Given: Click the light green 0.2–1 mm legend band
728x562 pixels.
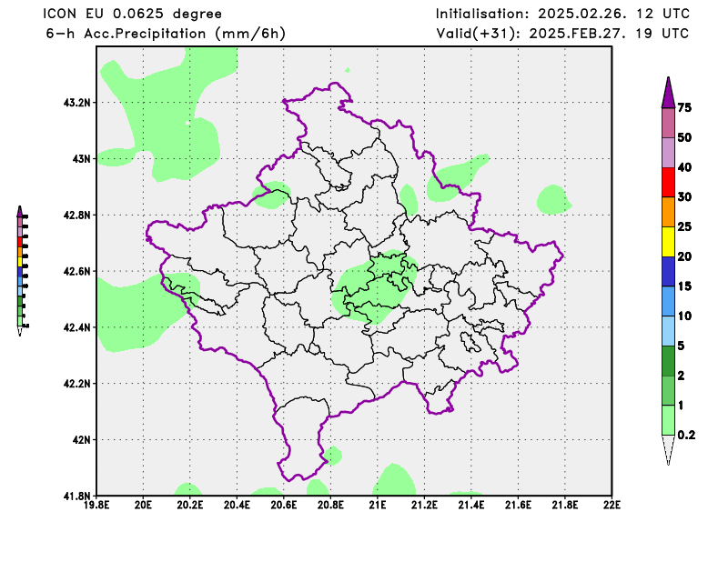Looking at the screenshot, I should (668, 420).
